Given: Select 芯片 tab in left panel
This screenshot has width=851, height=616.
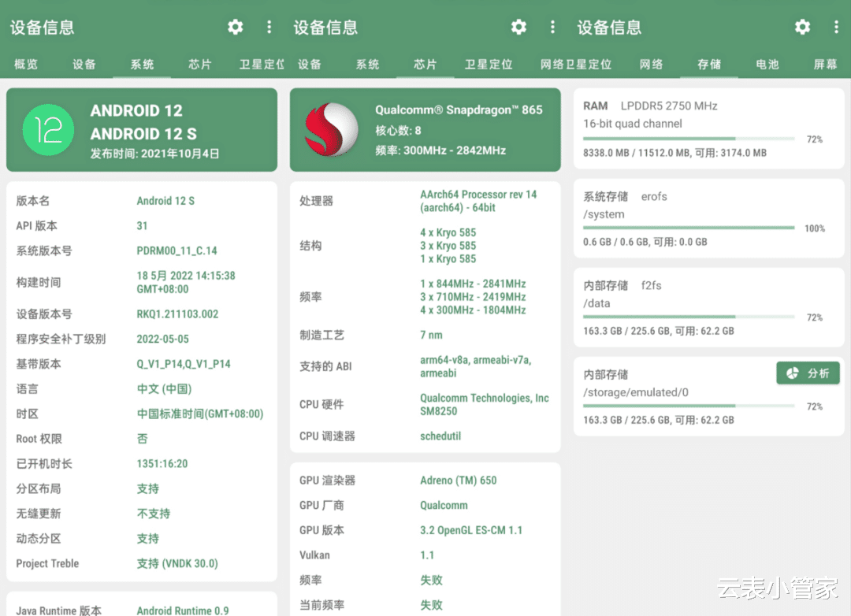Looking at the screenshot, I should click(x=199, y=65).
